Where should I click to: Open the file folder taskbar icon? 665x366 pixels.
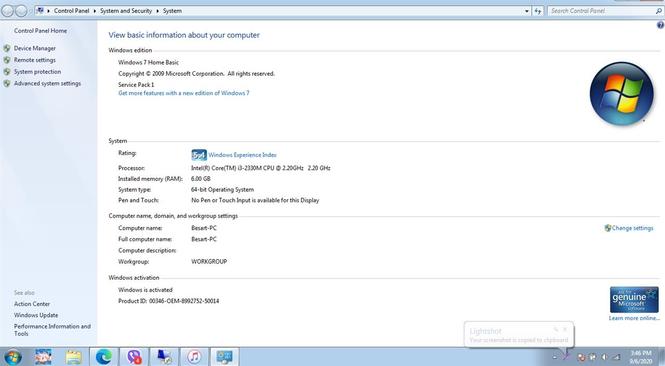(73, 357)
